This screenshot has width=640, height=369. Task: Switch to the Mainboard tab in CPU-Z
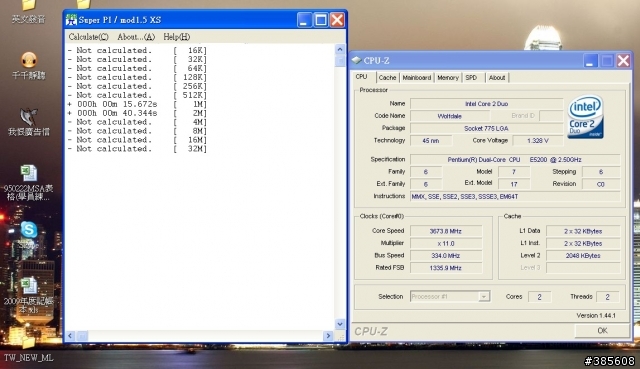pos(416,78)
